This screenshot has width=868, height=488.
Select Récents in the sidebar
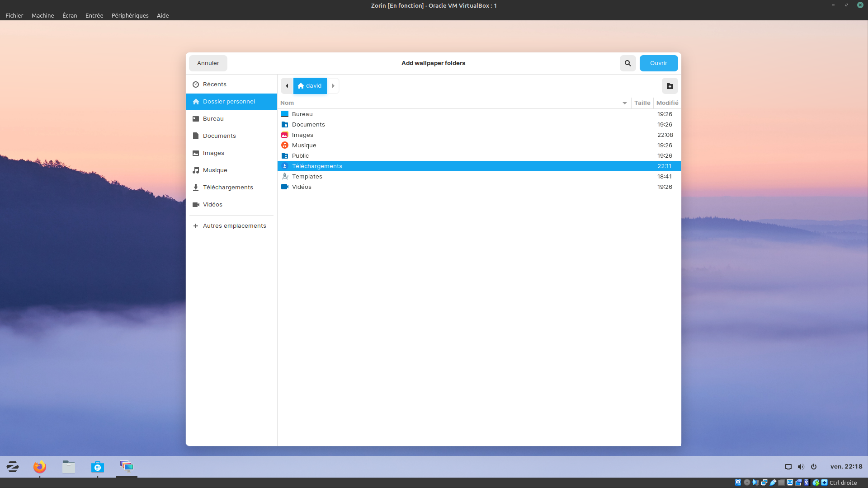click(214, 84)
